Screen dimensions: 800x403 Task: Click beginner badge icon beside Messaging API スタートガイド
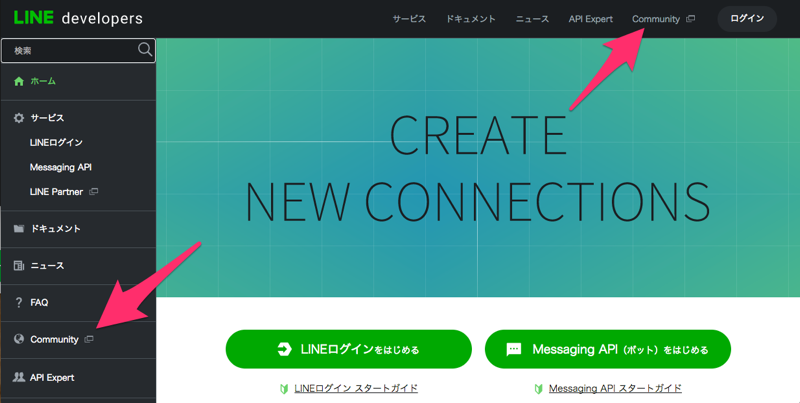coord(538,389)
